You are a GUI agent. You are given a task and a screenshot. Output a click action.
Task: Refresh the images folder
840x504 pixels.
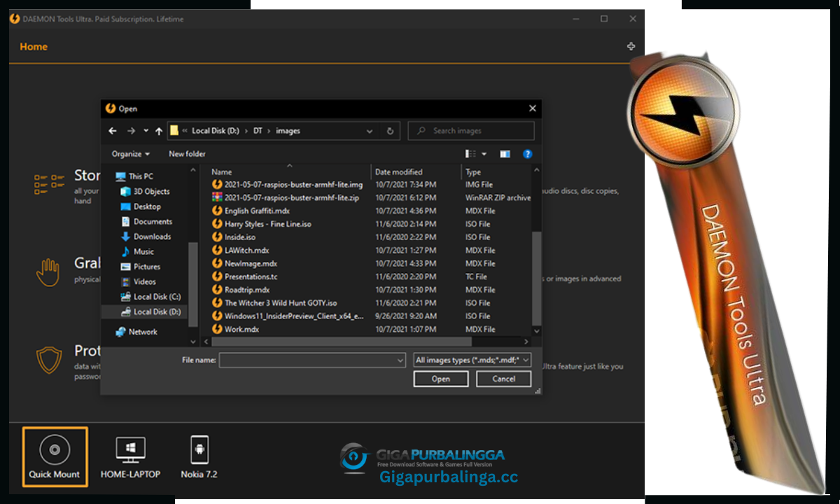[x=390, y=131]
